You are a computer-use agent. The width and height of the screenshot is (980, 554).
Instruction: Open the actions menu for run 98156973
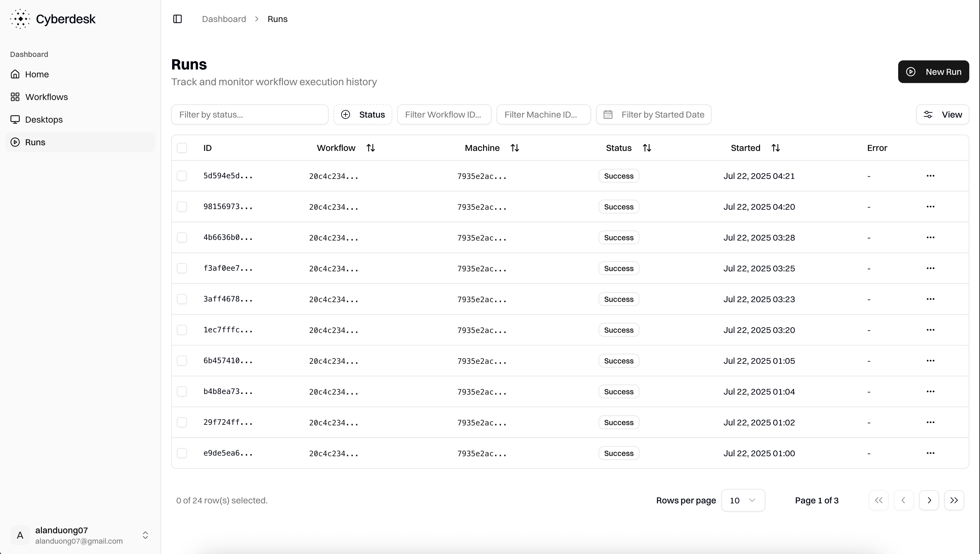pyautogui.click(x=931, y=206)
